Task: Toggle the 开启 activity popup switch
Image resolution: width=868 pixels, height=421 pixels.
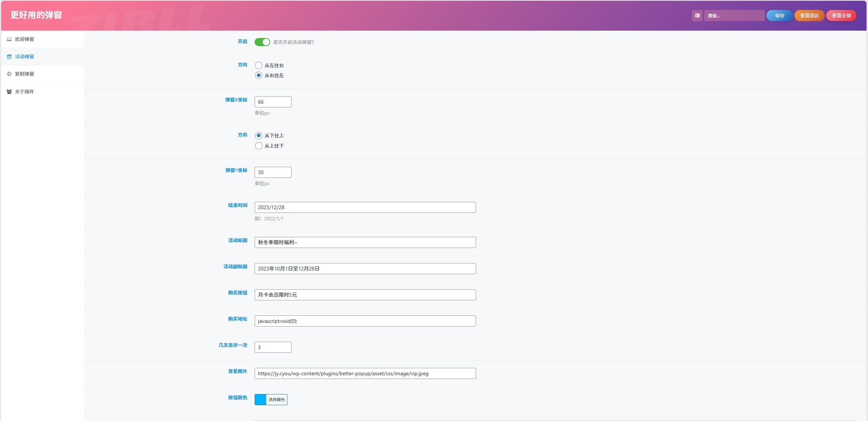Action: coord(262,42)
